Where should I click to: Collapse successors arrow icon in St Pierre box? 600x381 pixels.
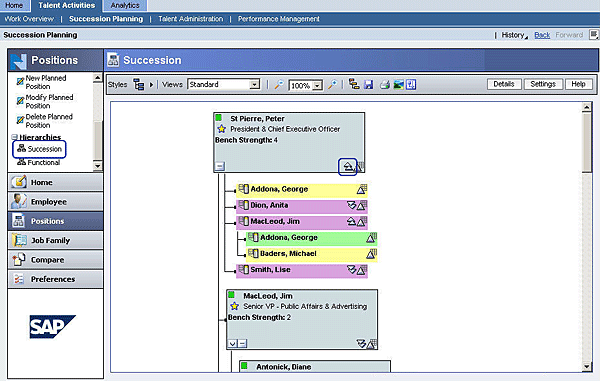(x=347, y=167)
